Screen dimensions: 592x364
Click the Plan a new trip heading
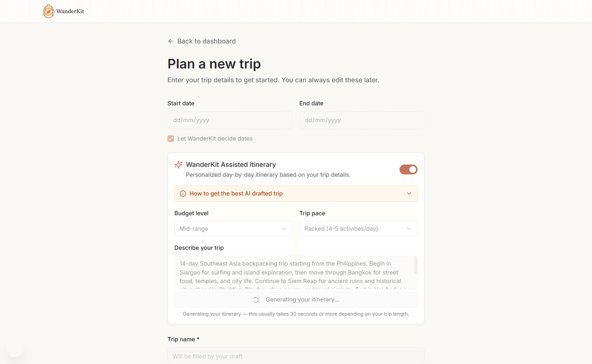[214, 64]
